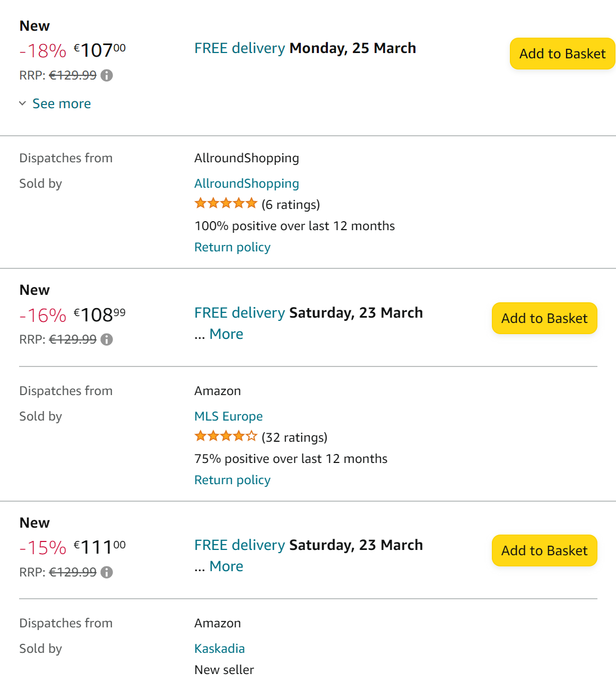This screenshot has height=682, width=616.
Task: Open the Kaskadia seller page
Action: pyautogui.click(x=219, y=648)
